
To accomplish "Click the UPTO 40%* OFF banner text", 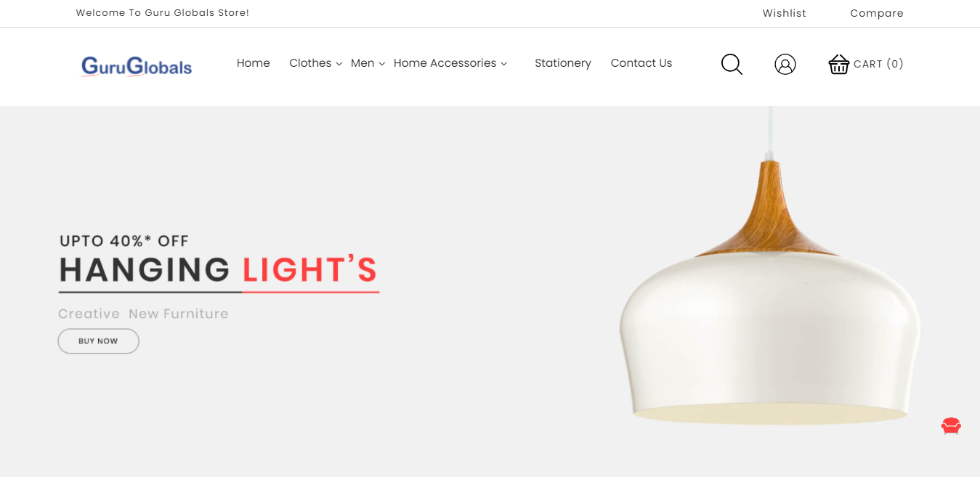I will 124,240.
